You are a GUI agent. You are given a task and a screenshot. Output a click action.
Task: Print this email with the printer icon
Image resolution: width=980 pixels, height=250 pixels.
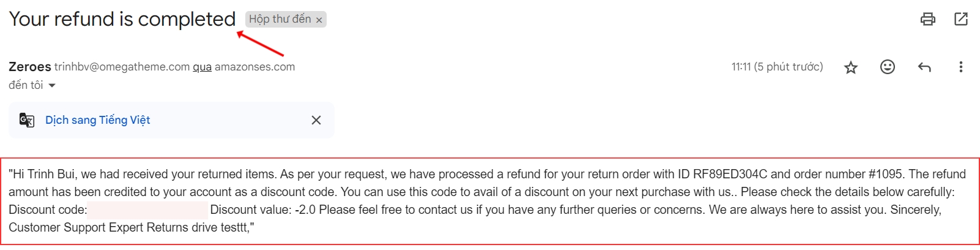click(927, 19)
